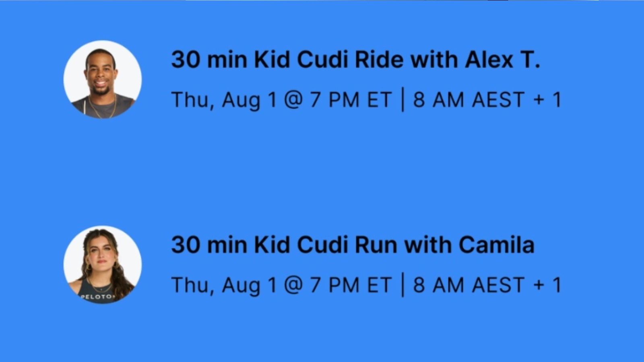The image size is (644, 362).
Task: Click the '@' symbol in the Ride schedule line
Action: click(293, 100)
